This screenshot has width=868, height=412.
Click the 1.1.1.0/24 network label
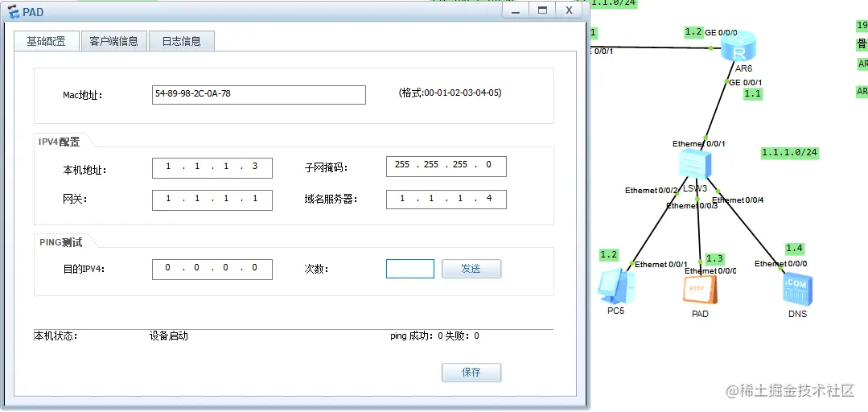pos(790,152)
